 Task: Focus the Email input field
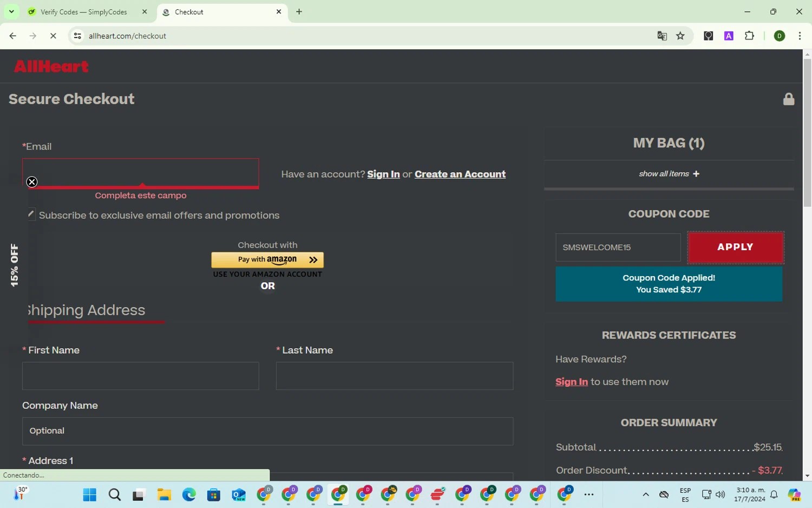click(141, 173)
